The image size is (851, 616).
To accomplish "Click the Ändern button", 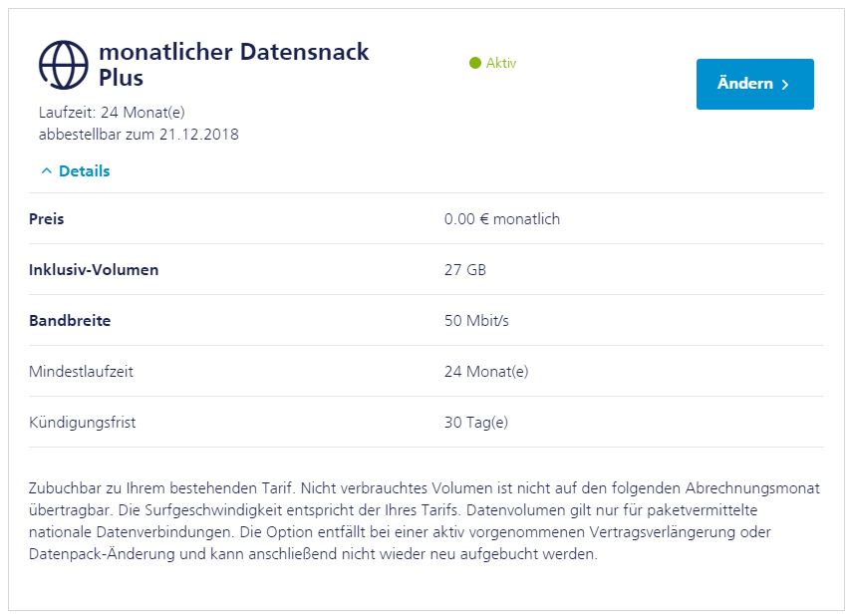I will click(x=755, y=84).
